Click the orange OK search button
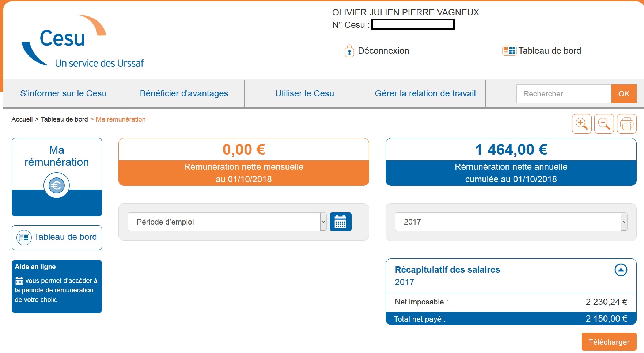Viewport: 644px width, 353px height. point(624,94)
